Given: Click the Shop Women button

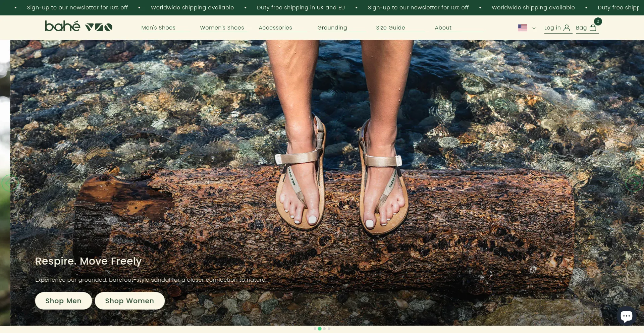Looking at the screenshot, I should click(x=129, y=301).
